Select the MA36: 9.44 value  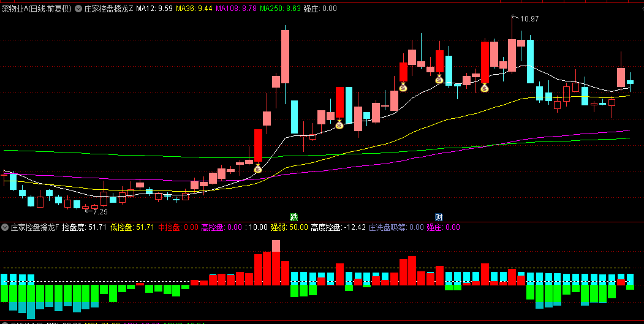coord(194,8)
